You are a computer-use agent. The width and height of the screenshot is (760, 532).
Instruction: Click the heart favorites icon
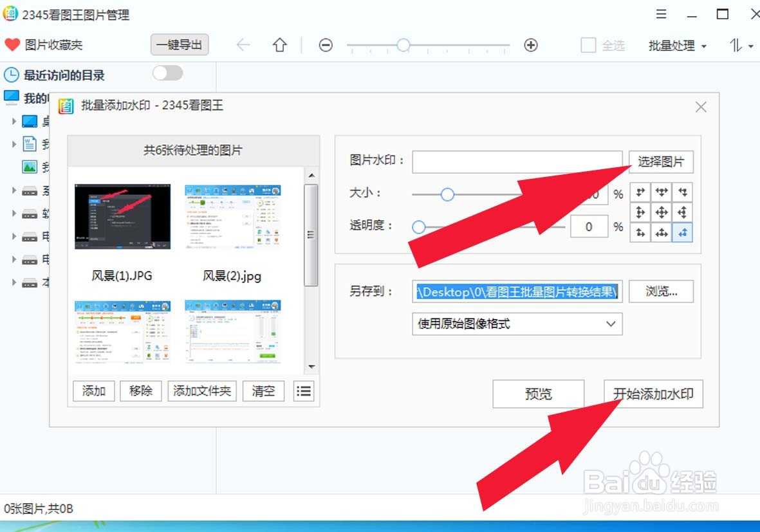12,45
